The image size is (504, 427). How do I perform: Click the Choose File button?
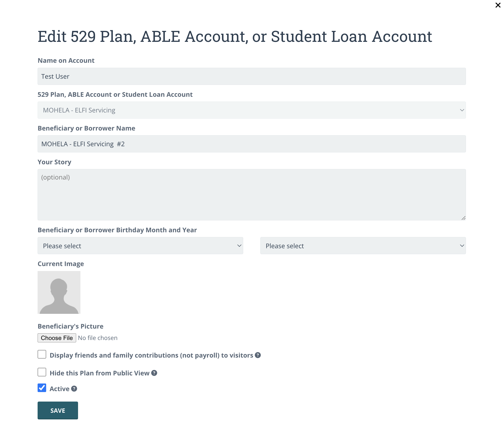coord(57,338)
